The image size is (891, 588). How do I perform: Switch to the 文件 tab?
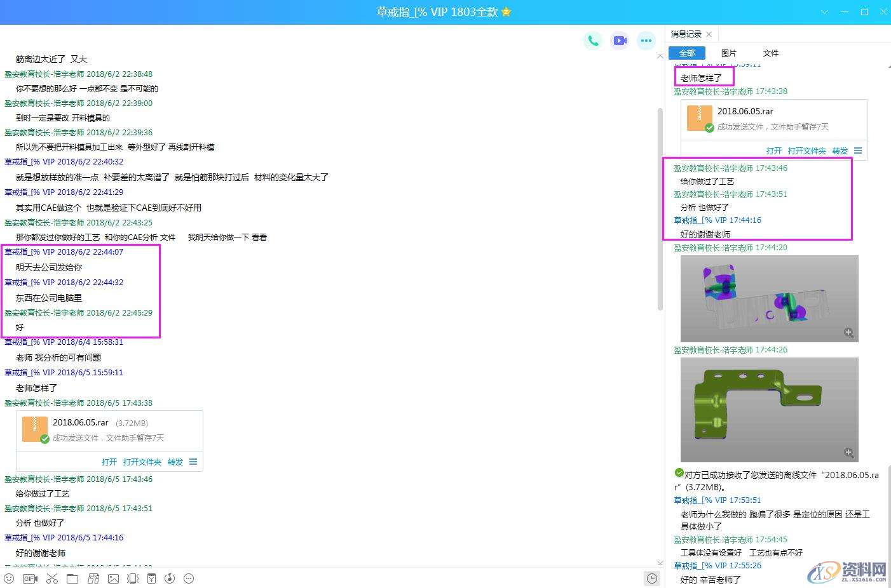pos(770,53)
